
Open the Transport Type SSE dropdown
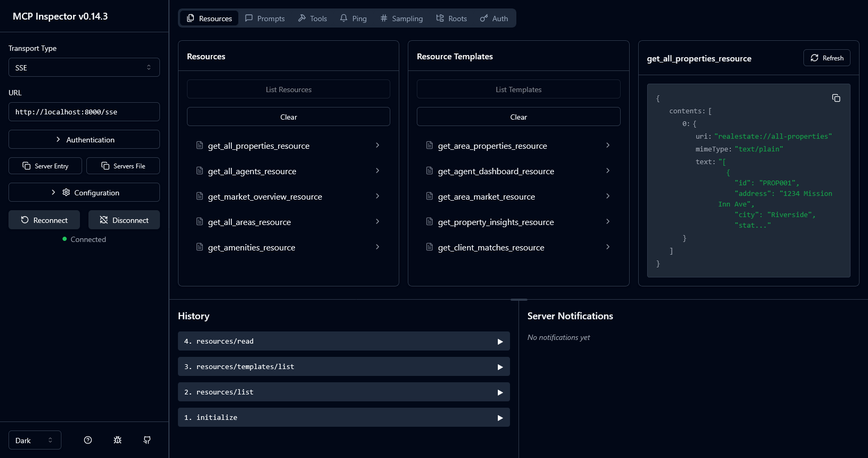(x=84, y=67)
